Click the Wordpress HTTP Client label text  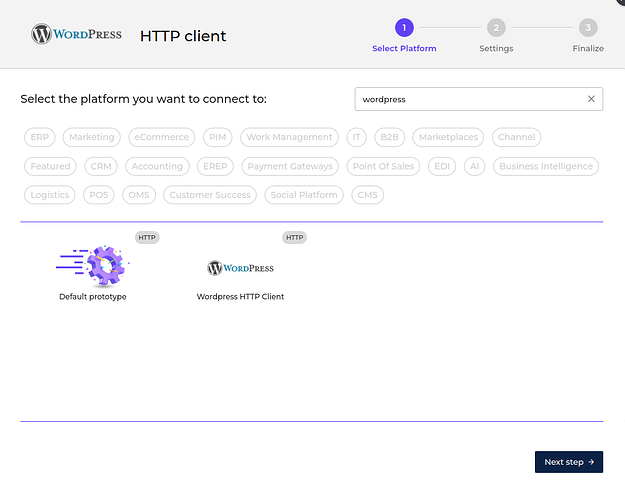[240, 297]
